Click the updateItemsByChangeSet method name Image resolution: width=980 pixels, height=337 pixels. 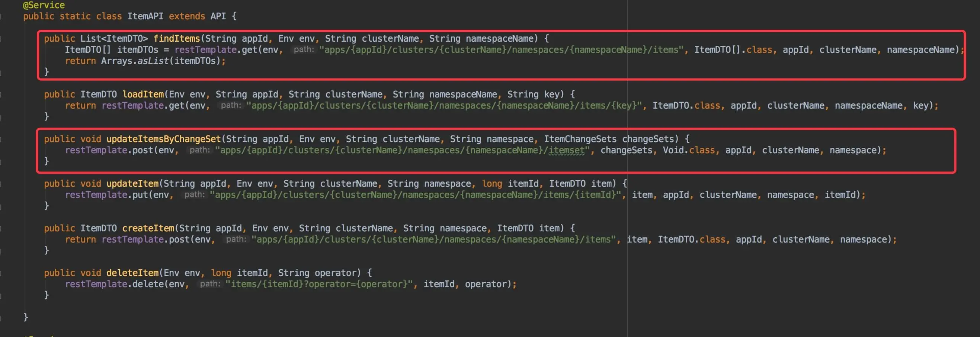point(164,139)
